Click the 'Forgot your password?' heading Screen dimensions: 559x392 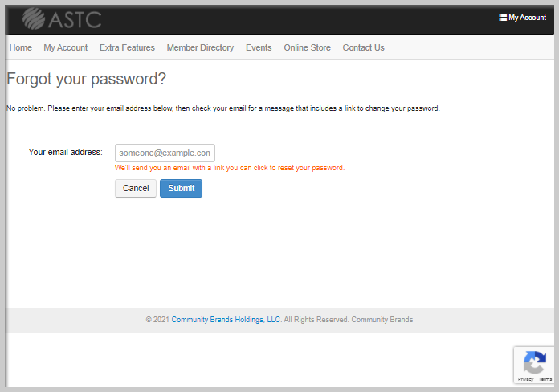[86, 79]
